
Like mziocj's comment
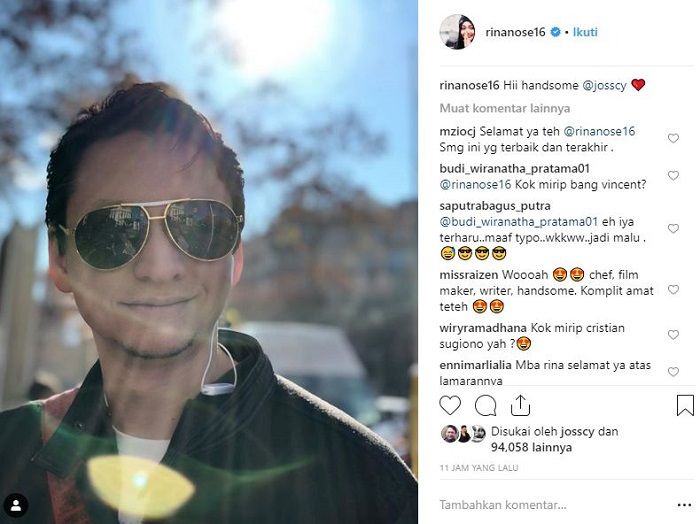point(673,138)
